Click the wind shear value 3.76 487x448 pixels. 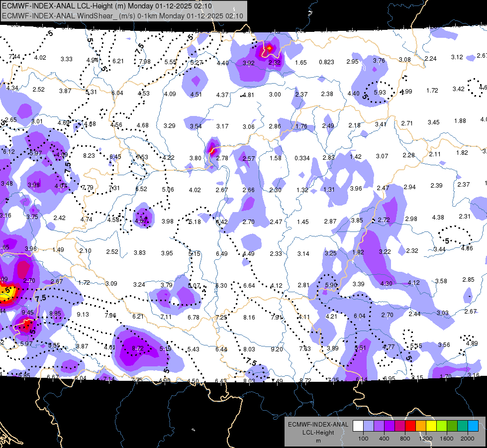click(379, 61)
